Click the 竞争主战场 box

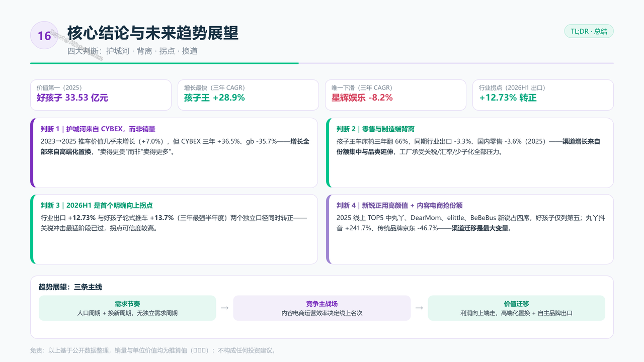coord(322,308)
